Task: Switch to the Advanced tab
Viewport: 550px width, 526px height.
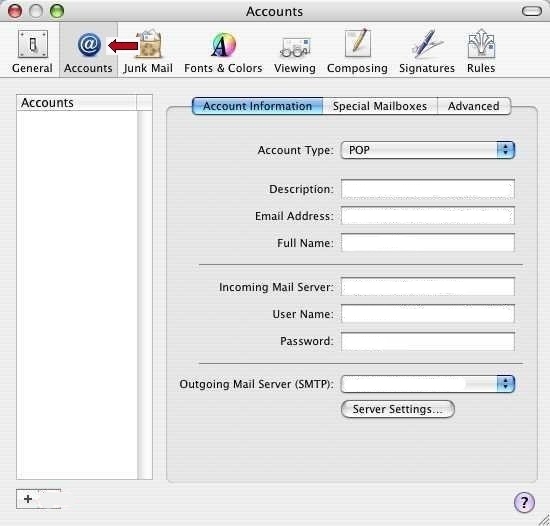Action: (x=474, y=106)
